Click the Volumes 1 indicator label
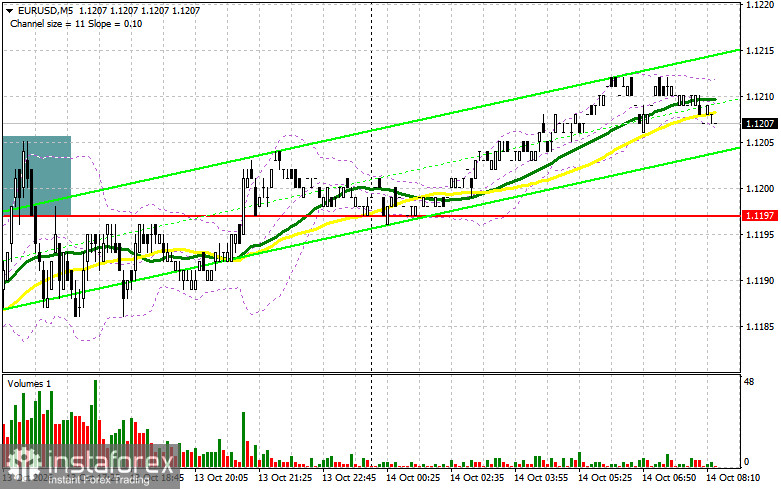Viewport: 781px width, 489px height. 29,384
